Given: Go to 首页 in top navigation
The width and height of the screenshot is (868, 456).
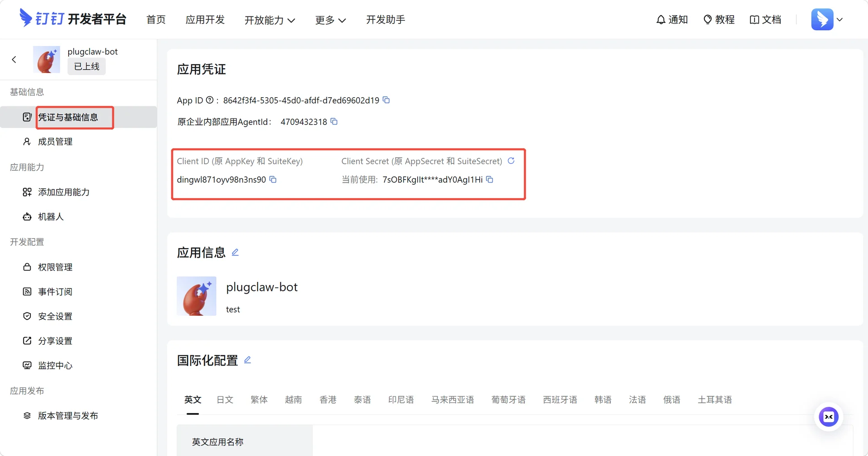Looking at the screenshot, I should 156,19.
